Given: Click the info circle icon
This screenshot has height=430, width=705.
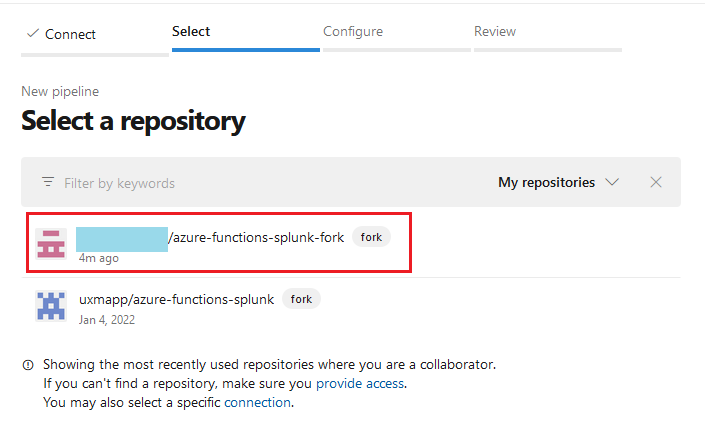Looking at the screenshot, I should 28,365.
